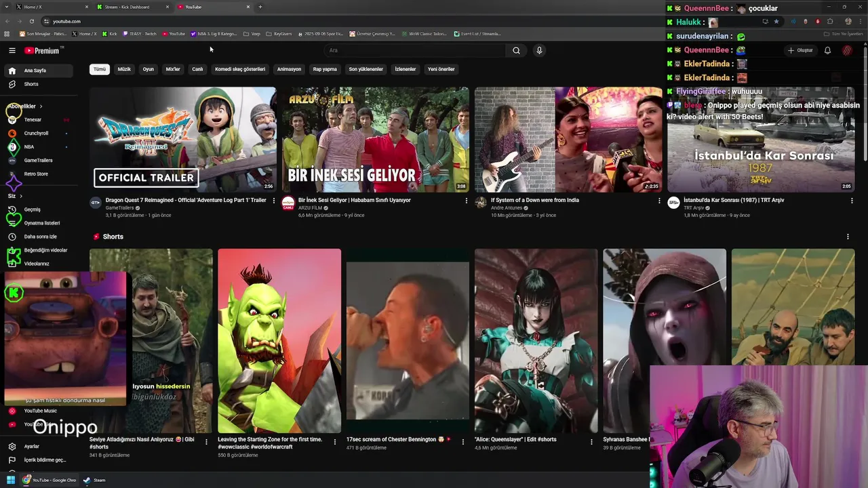868x488 pixels.
Task: Play the Dragon Quest 7 Reimagined thumbnail
Action: [x=183, y=140]
